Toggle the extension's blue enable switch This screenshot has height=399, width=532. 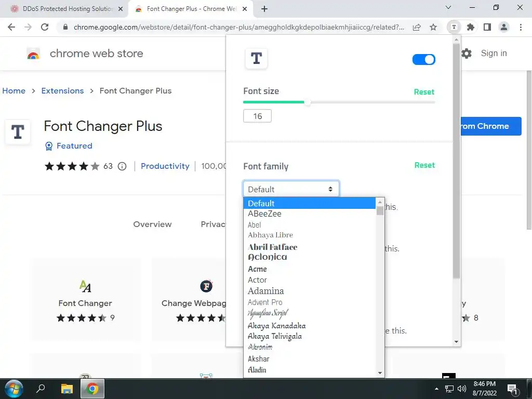click(424, 60)
